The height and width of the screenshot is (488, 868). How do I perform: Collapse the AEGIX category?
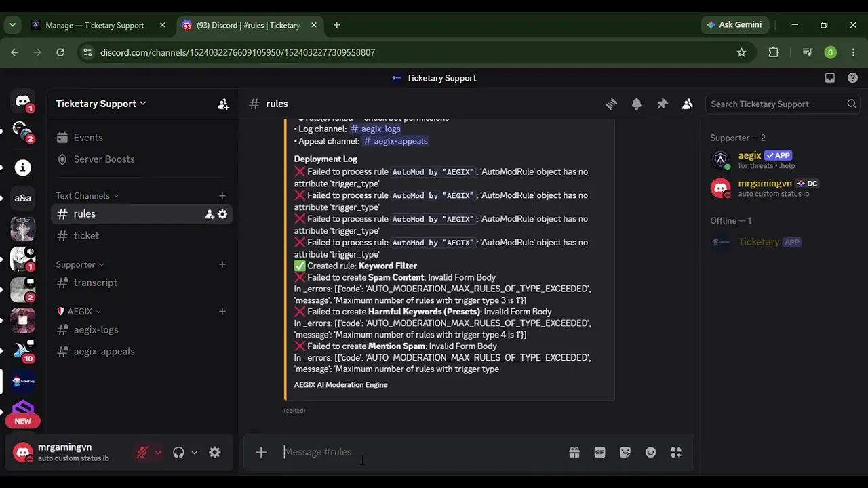tap(79, 312)
